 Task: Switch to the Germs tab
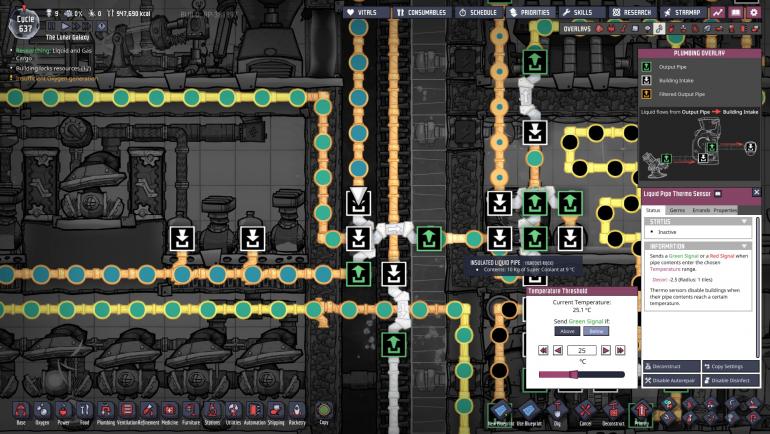(x=677, y=210)
